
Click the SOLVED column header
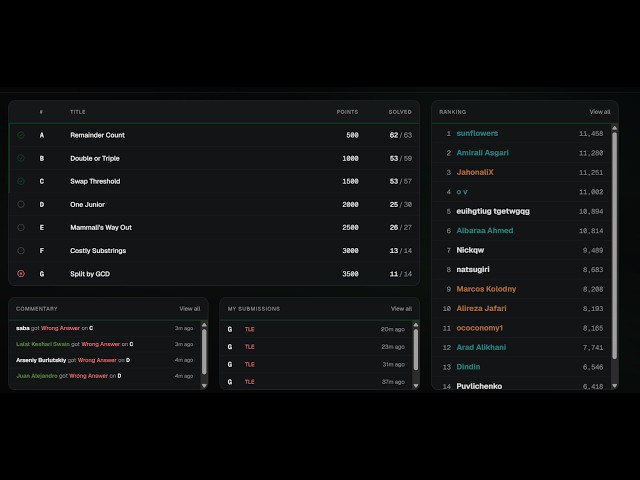pos(400,112)
